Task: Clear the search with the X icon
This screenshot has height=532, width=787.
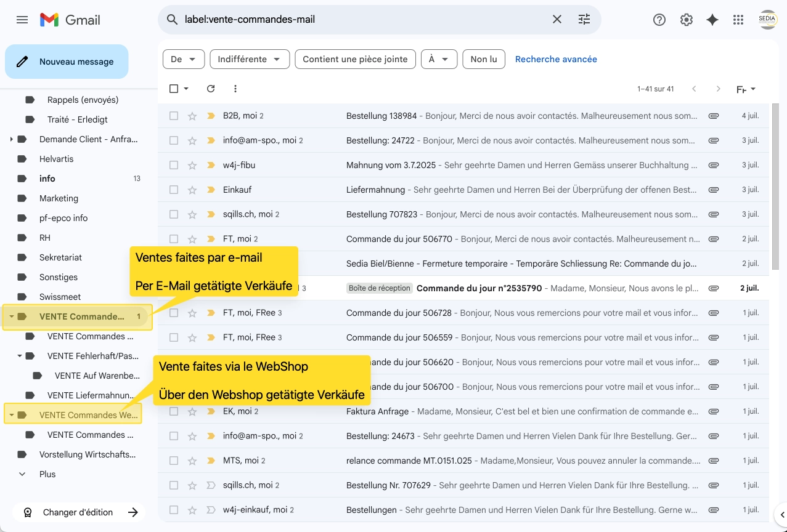Action: click(x=557, y=20)
